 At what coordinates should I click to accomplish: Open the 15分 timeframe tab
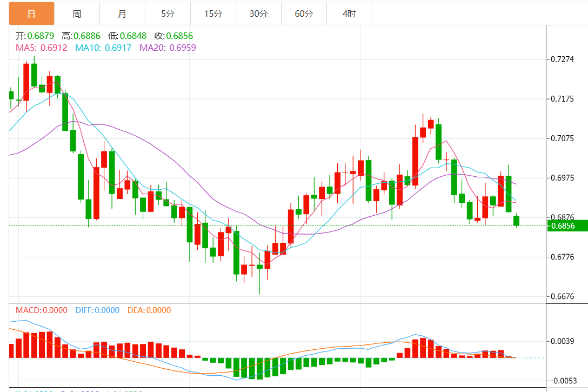(x=213, y=14)
